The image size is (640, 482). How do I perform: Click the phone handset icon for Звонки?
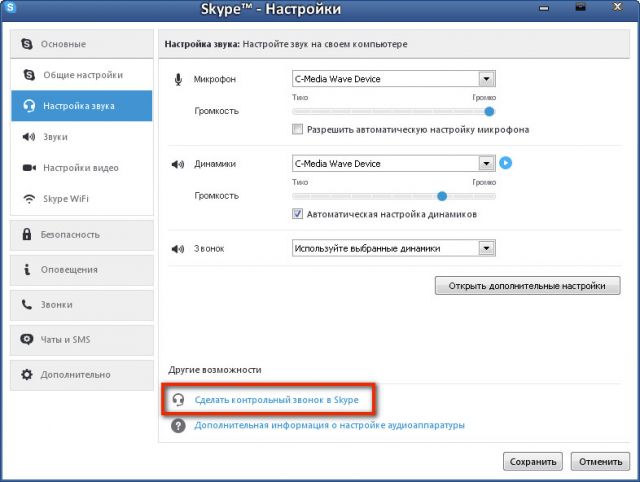tap(27, 304)
